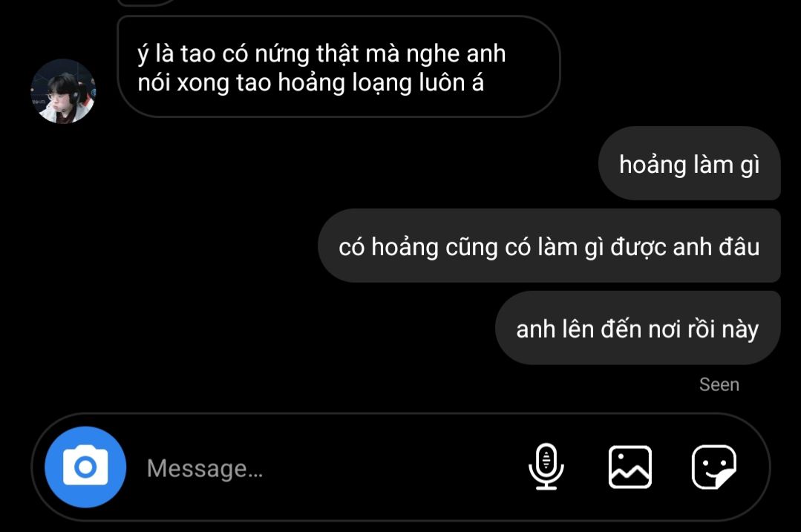Open the sticker smiley icon
The width and height of the screenshot is (801, 532).
pyautogui.click(x=713, y=467)
